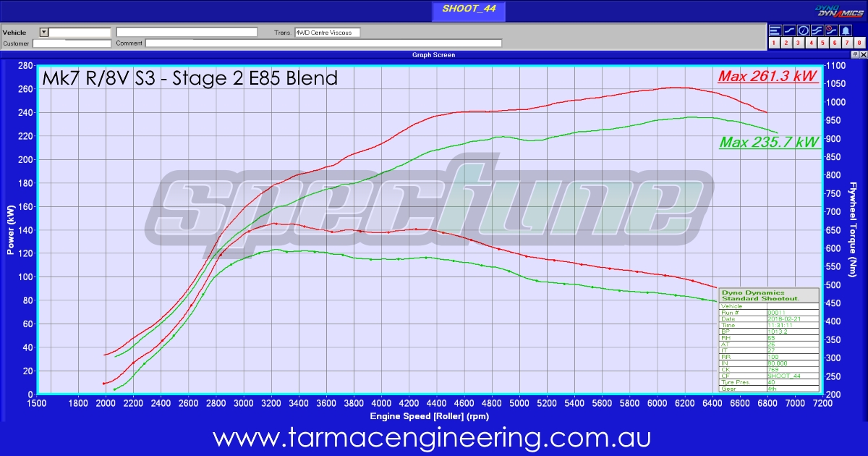The height and width of the screenshot is (456, 868).
Task: Click the red Max 261.3 kW label
Action: (767, 76)
